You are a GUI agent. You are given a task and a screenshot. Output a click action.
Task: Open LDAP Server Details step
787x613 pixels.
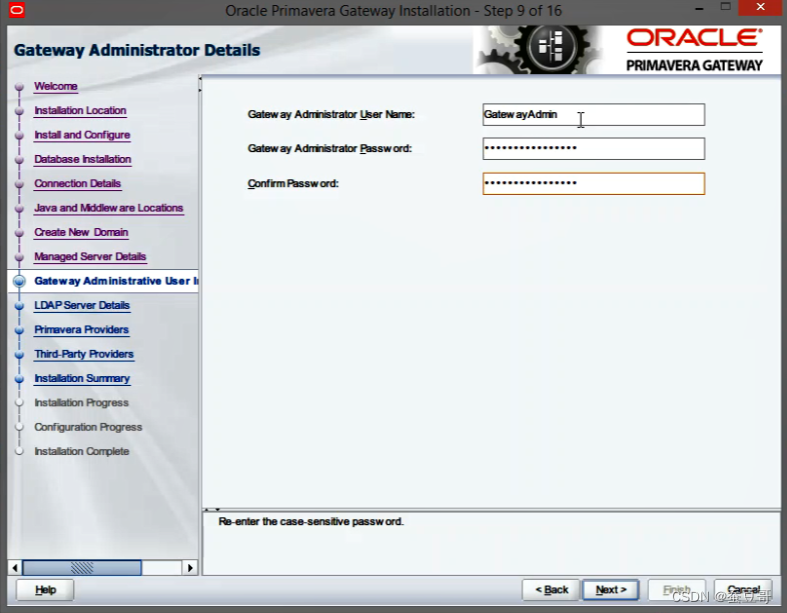pos(82,305)
